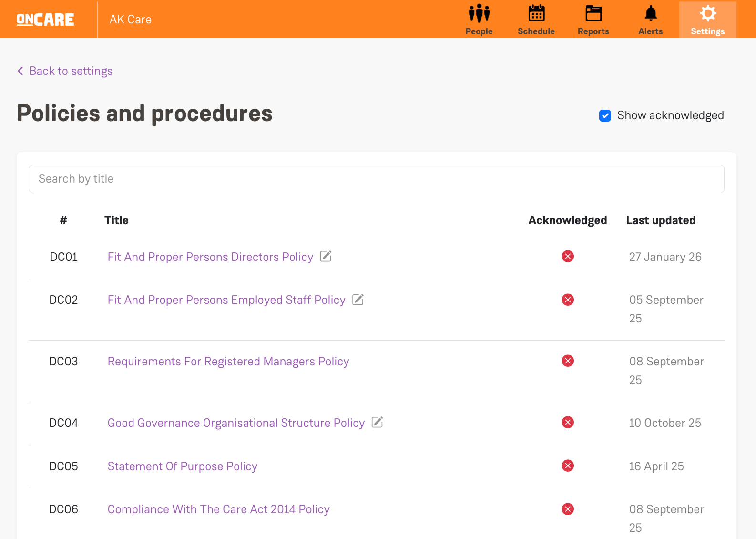Click the Search by title field
This screenshot has height=539, width=756.
coord(376,179)
